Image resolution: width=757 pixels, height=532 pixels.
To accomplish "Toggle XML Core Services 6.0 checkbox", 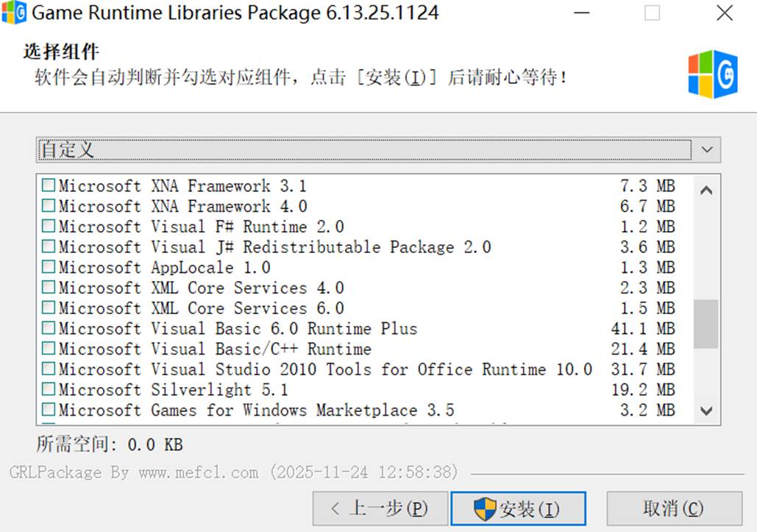I will point(49,308).
